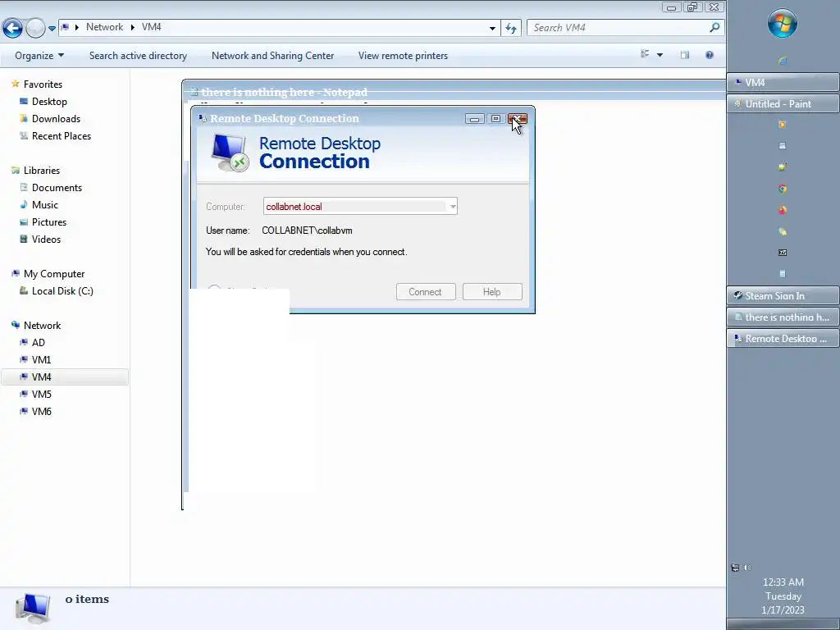Launch Internet Explorer from the taskbar
The image size is (840, 630).
(x=783, y=60)
